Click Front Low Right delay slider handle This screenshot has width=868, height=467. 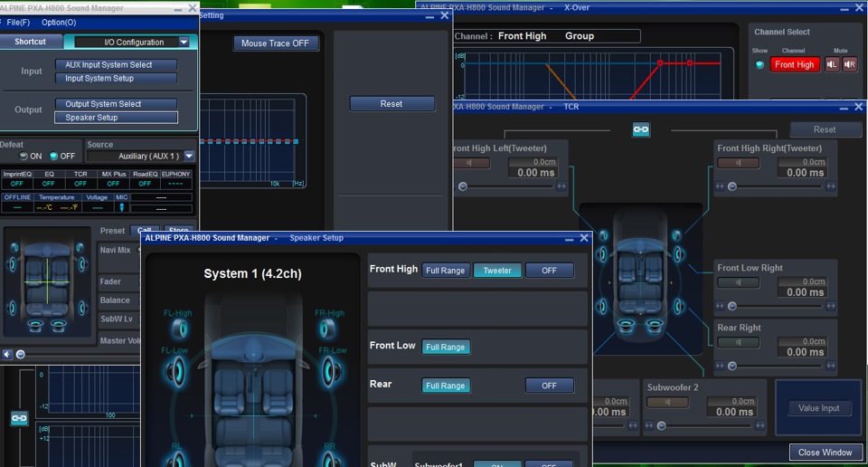731,306
